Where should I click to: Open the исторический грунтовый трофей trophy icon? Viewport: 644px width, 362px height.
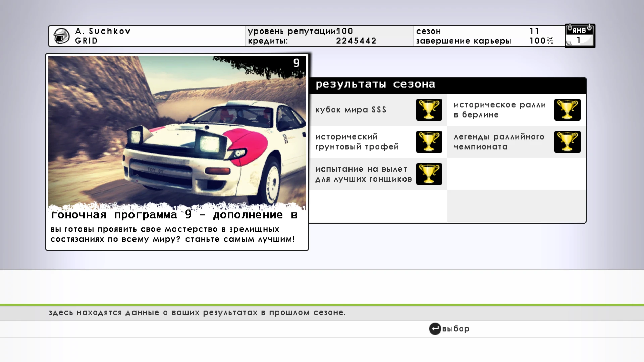429,142
